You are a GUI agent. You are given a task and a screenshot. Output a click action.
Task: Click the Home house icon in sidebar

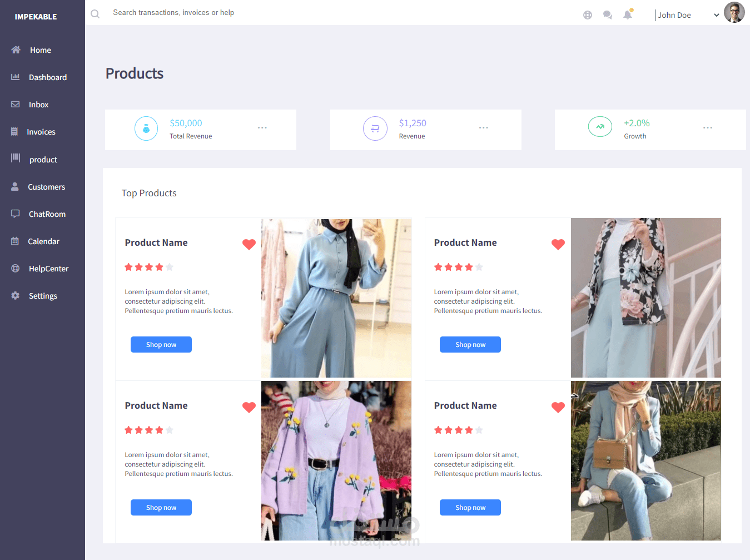click(16, 49)
